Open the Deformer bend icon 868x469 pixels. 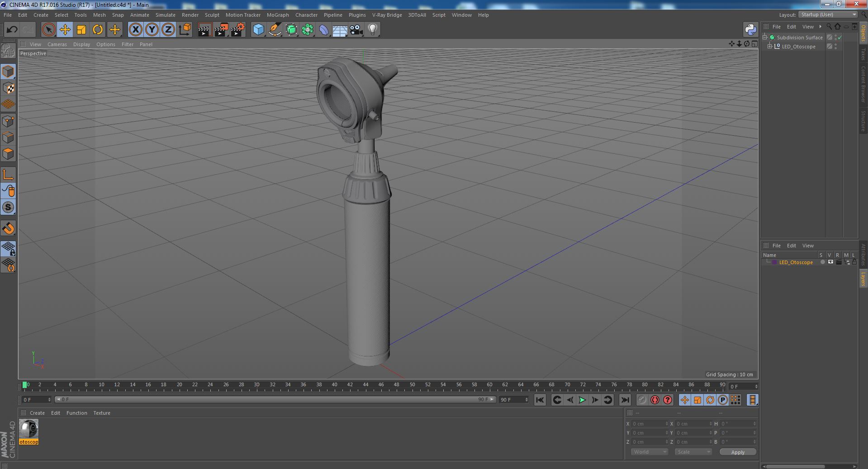(x=324, y=30)
